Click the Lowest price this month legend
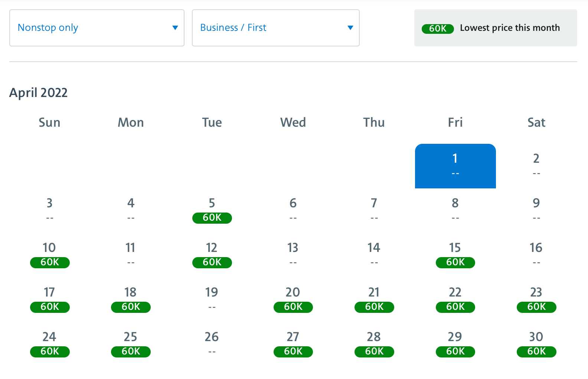This screenshot has width=588, height=379. coord(496,28)
